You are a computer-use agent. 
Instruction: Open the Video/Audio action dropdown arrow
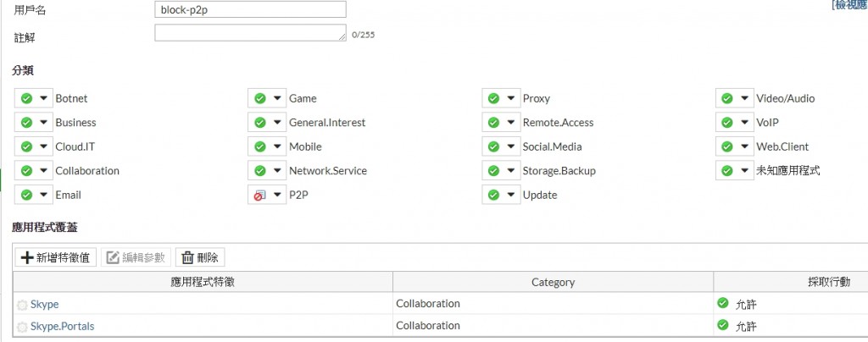744,98
